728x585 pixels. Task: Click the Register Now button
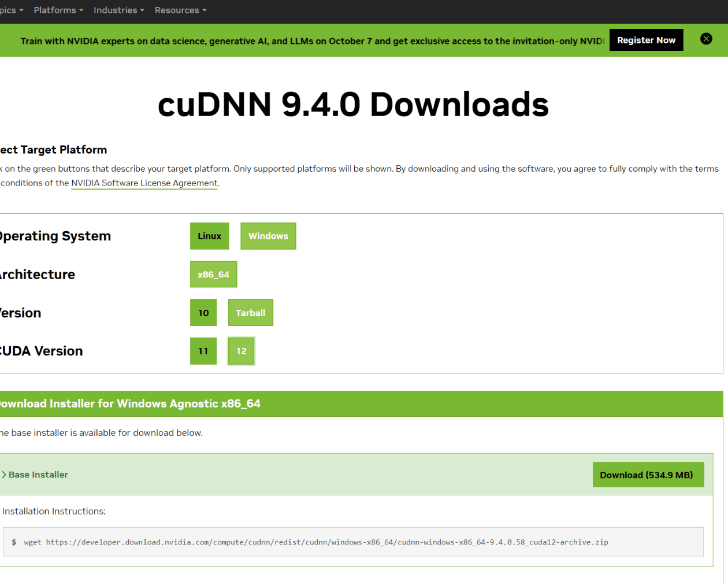tap(646, 40)
